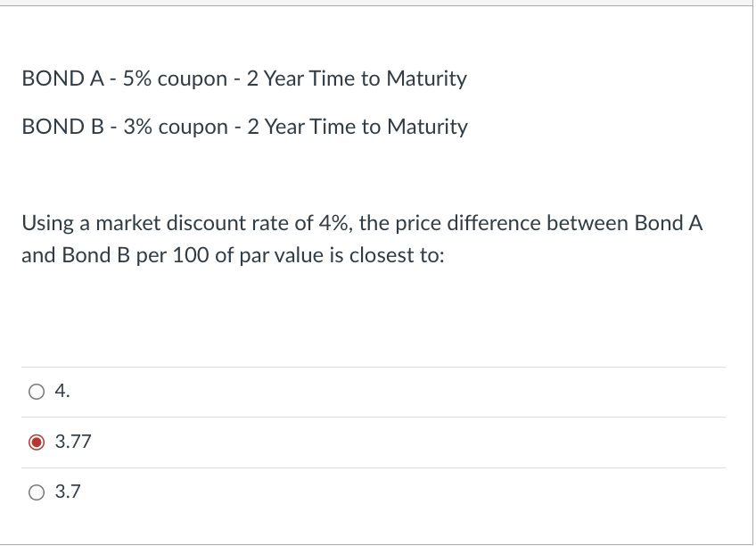Select the radio button for answer 3.7

[x=36, y=491]
